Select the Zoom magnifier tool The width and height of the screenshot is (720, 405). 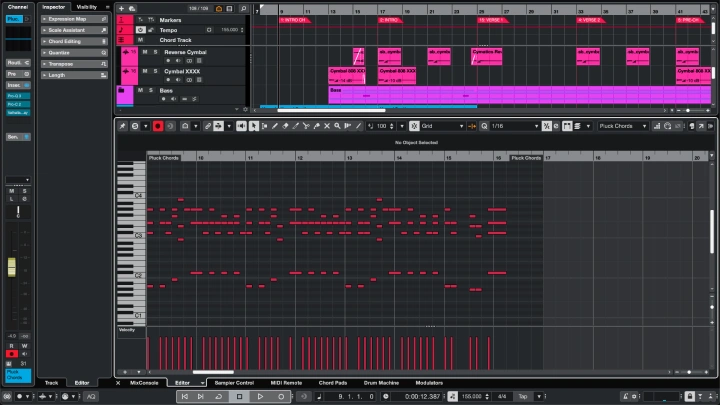pyautogui.click(x=338, y=126)
